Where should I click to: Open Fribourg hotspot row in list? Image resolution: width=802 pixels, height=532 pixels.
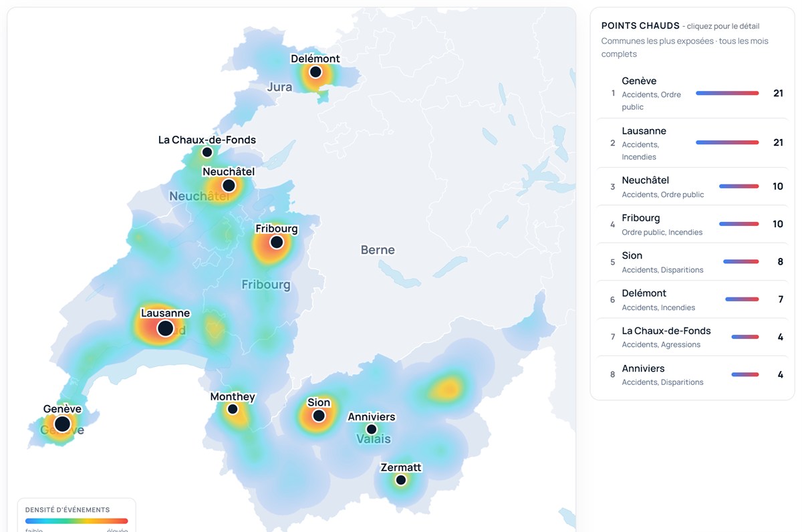tap(692, 224)
